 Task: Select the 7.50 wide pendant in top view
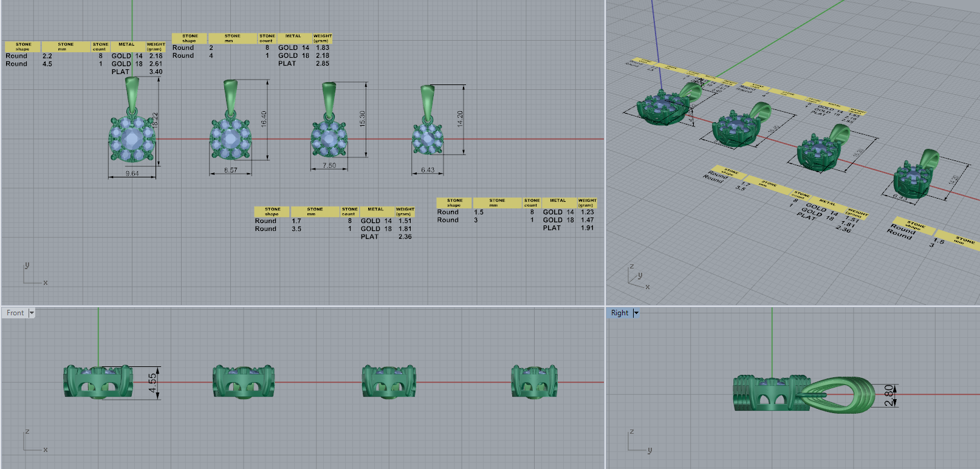pos(329,140)
